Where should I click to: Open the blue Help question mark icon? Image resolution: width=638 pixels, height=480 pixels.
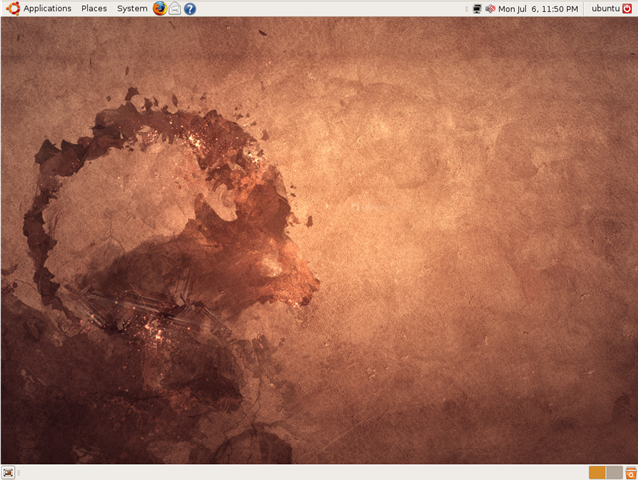pos(190,9)
